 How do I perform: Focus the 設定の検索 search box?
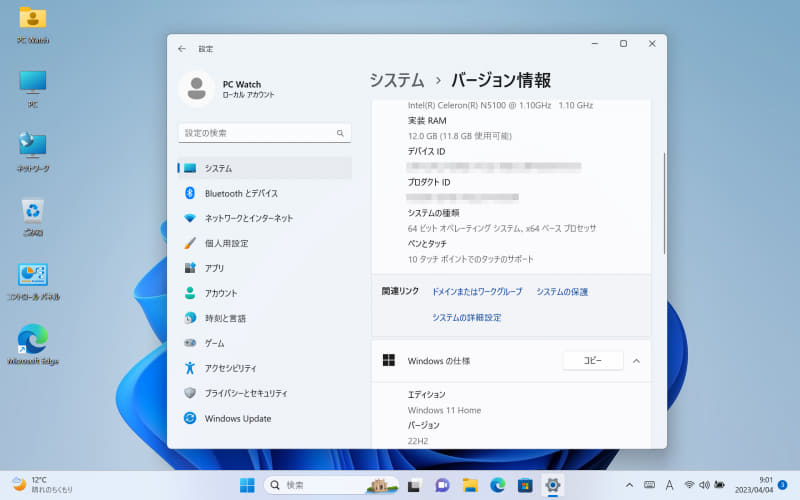(264, 133)
